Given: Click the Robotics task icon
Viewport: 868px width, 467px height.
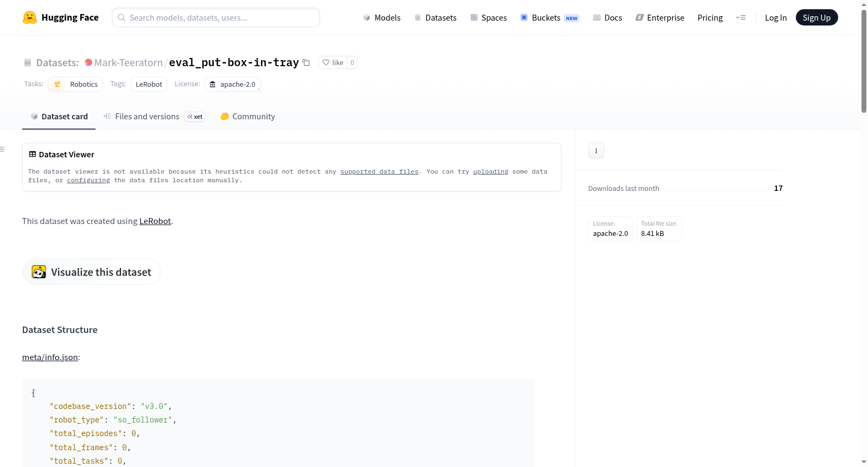Looking at the screenshot, I should (58, 84).
